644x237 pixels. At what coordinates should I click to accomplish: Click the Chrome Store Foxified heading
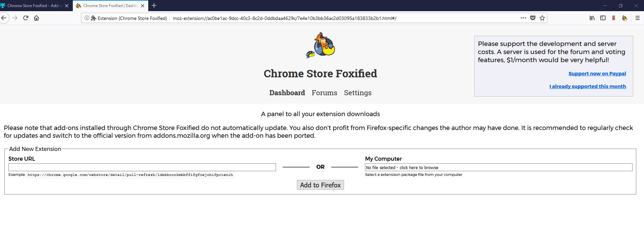tap(320, 74)
